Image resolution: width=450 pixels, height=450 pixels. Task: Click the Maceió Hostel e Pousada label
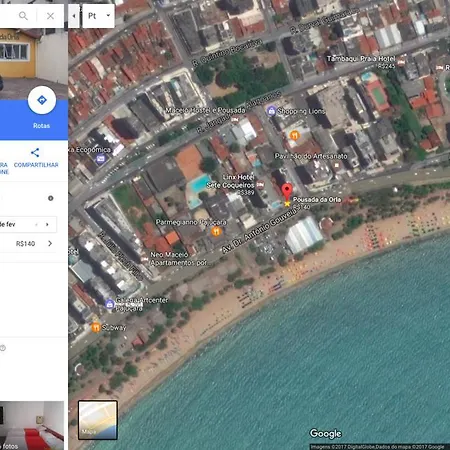pyautogui.click(x=205, y=110)
